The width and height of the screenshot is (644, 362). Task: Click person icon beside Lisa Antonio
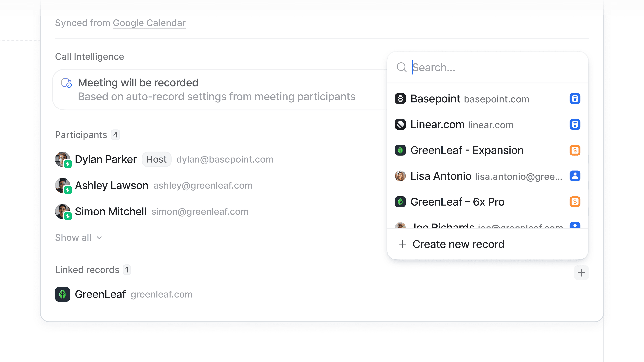click(575, 176)
